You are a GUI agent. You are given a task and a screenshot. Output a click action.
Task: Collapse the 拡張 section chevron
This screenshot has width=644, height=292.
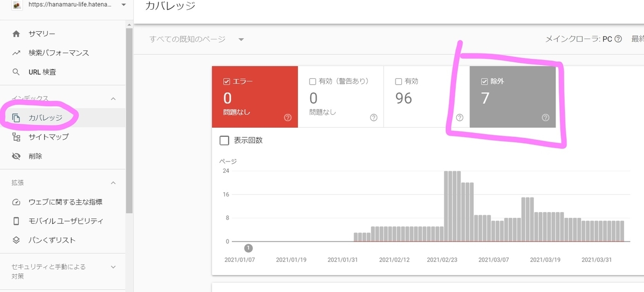(113, 183)
